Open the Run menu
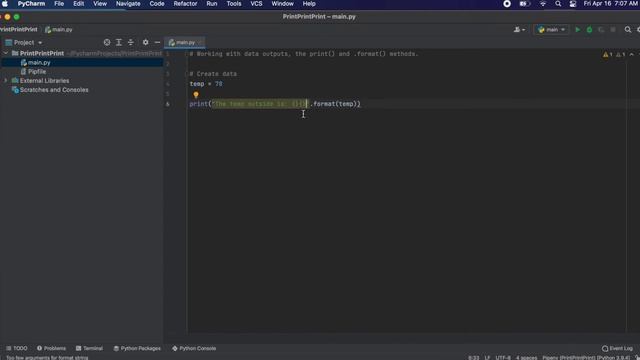The width and height of the screenshot is (640, 360). pos(211,4)
